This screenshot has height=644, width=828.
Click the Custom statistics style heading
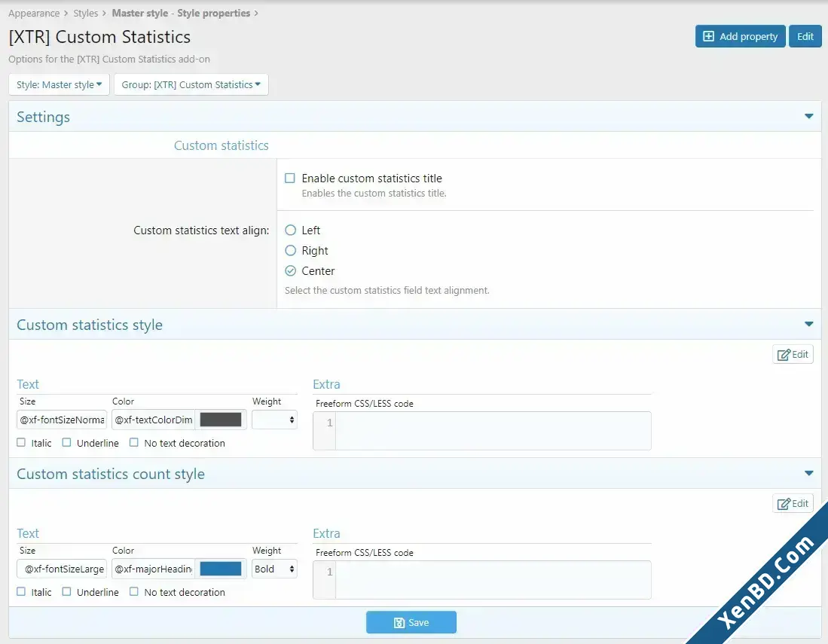(90, 325)
